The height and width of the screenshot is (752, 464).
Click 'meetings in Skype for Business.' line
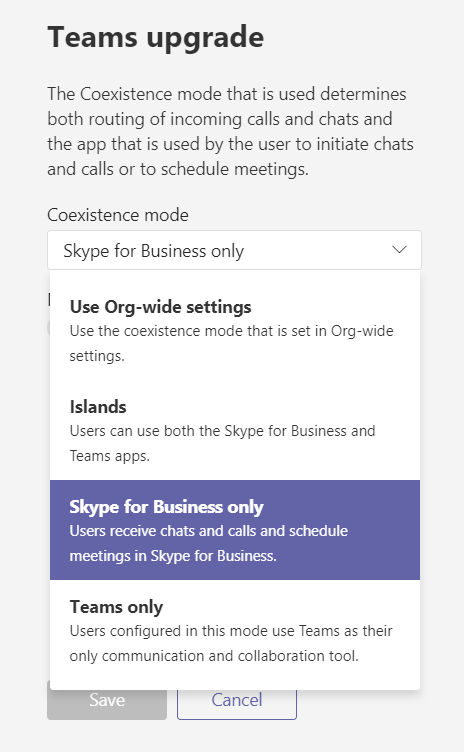pyautogui.click(x=173, y=556)
